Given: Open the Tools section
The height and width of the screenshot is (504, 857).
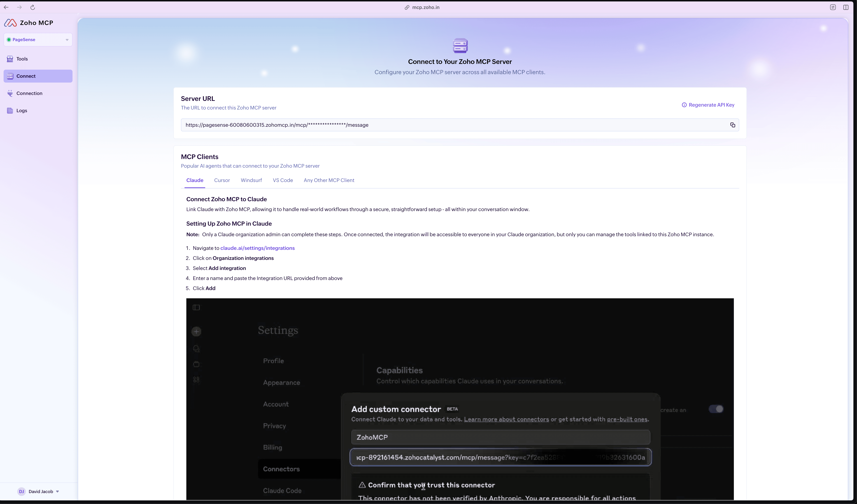Looking at the screenshot, I should tap(38, 59).
